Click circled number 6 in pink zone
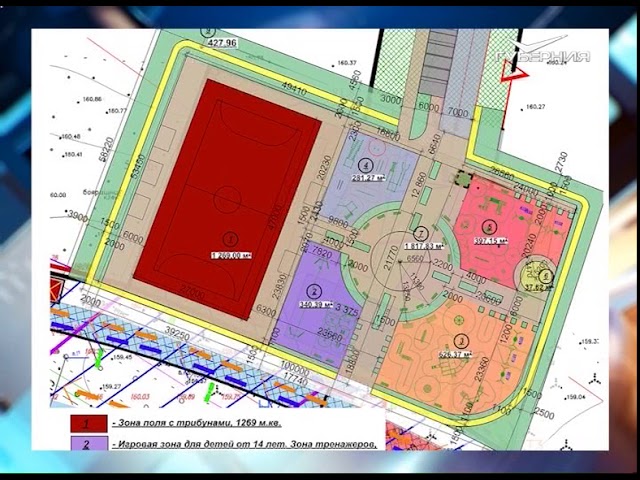This screenshot has width=640, height=480. (489, 225)
